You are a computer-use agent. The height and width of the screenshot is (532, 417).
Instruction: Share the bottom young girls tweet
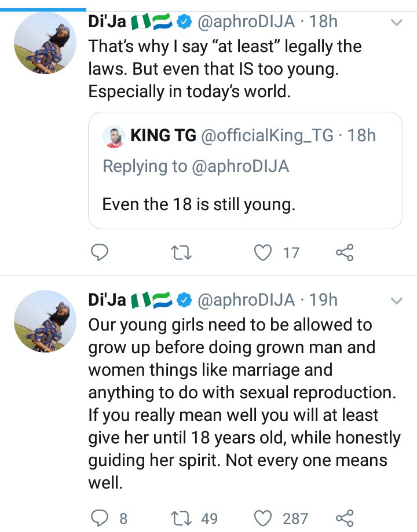point(345,517)
